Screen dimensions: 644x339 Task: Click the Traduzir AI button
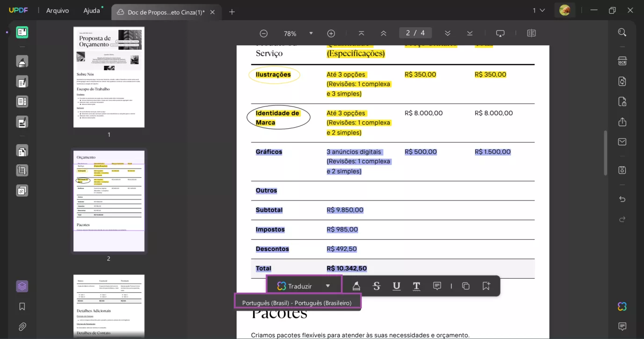click(295, 286)
